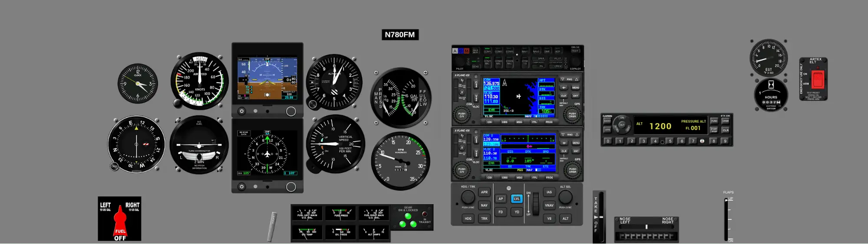
Task: Enable COM1 audio on the audio panel
Action: tap(487, 51)
